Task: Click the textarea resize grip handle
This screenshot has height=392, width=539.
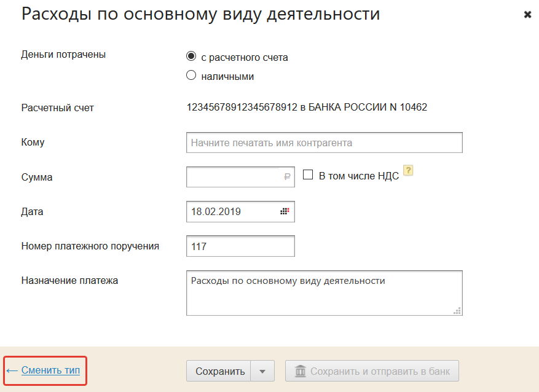Action: (457, 310)
